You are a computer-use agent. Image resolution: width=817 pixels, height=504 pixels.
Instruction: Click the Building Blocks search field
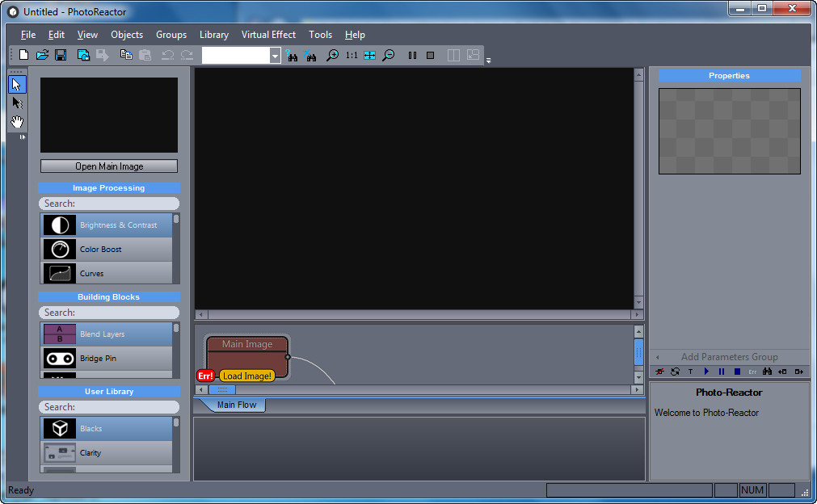tap(109, 313)
